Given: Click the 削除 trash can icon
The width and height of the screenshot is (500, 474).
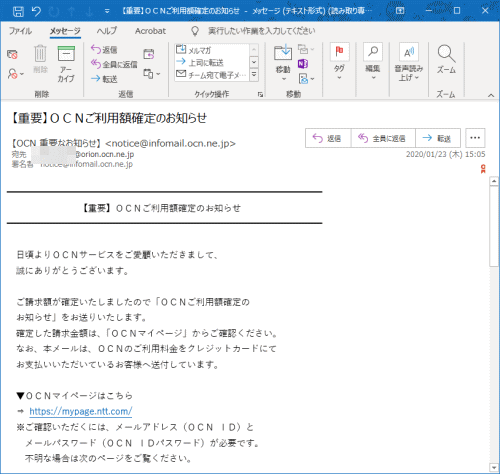Looking at the screenshot, I should tap(40, 54).
